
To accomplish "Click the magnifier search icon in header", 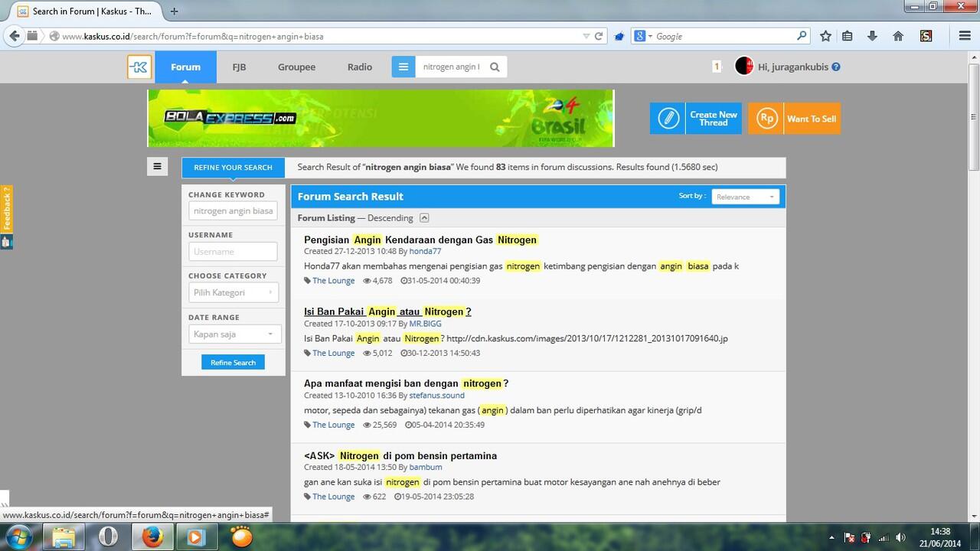I will (x=495, y=67).
